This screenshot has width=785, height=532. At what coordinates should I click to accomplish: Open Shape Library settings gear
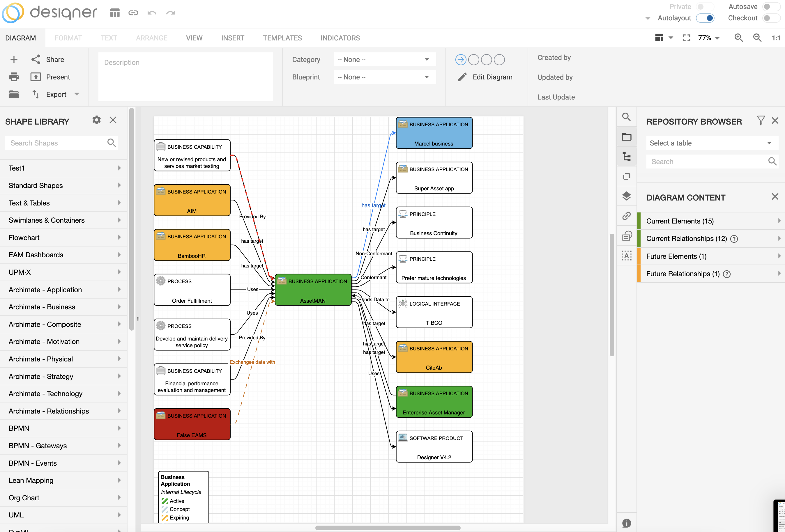point(97,120)
